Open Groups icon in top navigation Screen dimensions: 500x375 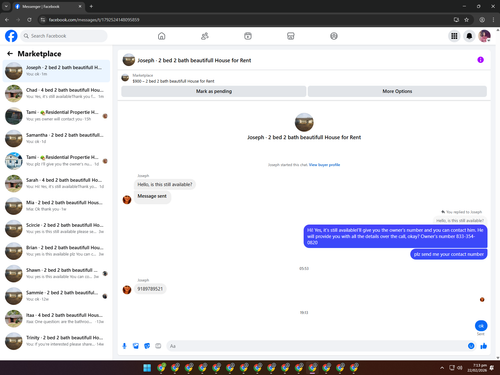[x=334, y=36]
